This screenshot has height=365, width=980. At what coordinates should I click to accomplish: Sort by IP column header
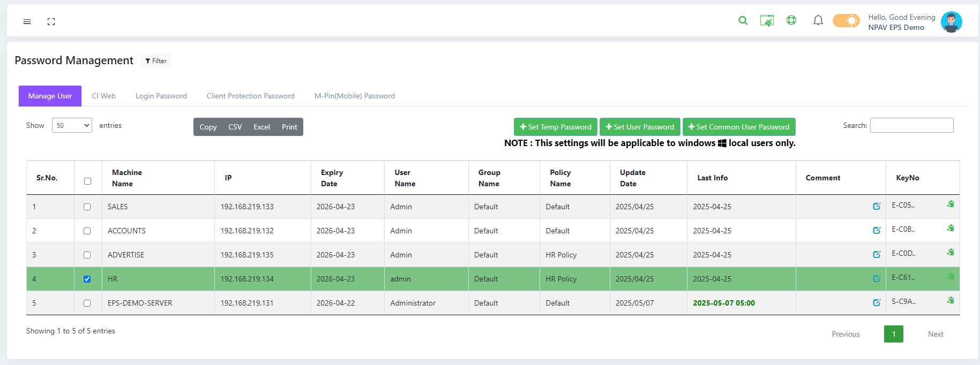click(263, 178)
